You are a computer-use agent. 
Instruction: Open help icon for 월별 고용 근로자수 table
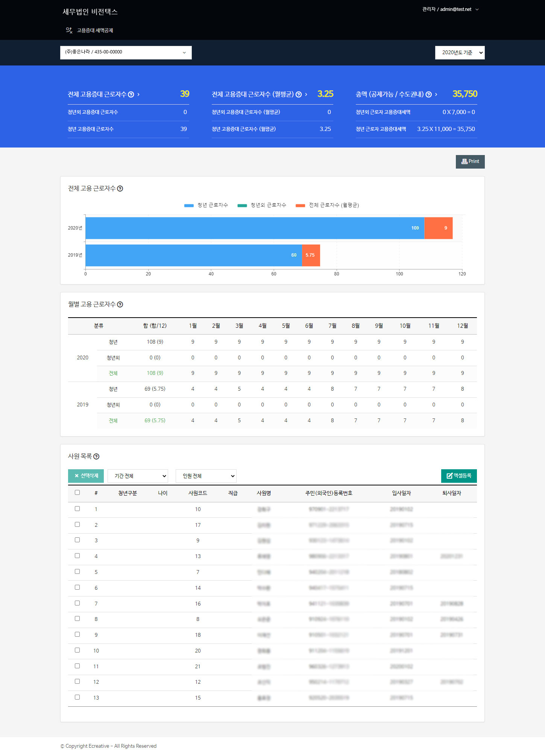pyautogui.click(x=120, y=304)
